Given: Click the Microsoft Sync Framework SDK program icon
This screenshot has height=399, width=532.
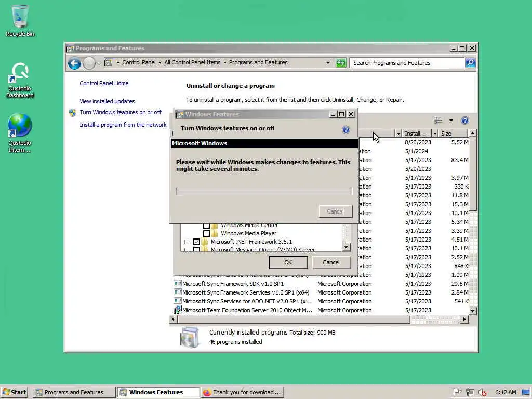Looking at the screenshot, I should [x=177, y=283].
